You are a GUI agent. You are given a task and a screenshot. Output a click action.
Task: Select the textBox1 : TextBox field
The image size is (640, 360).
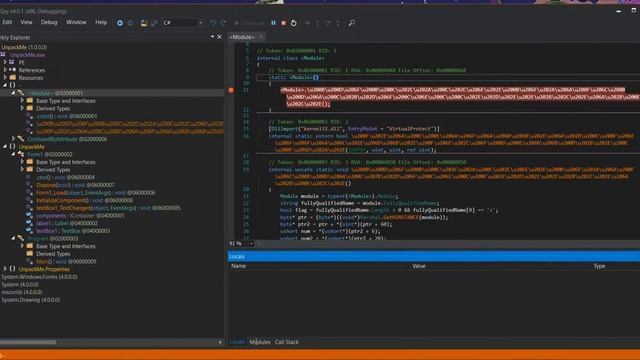(73, 231)
